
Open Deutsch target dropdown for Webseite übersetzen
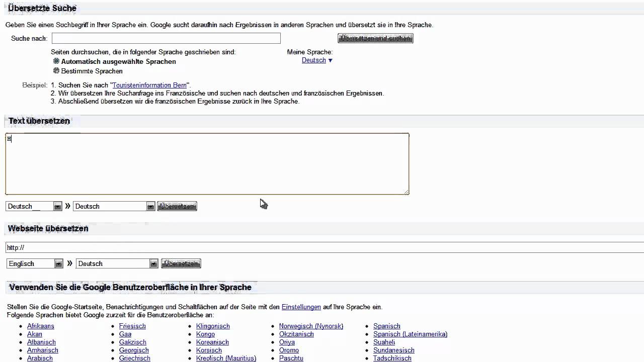pos(117,263)
